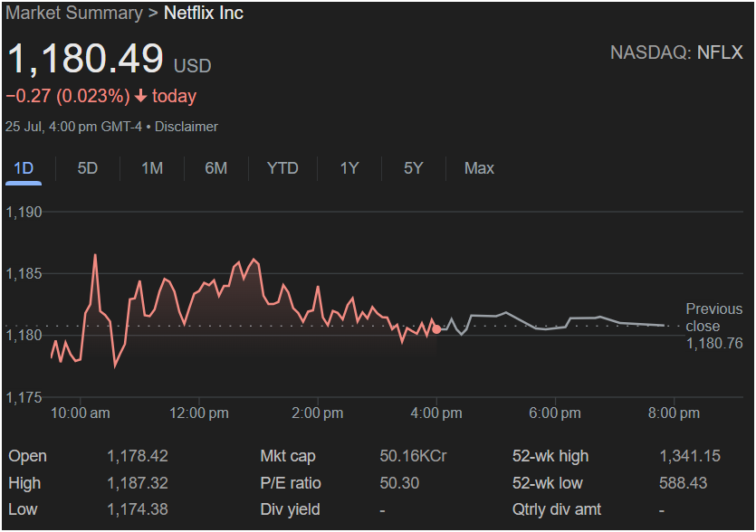
Task: Click the 1,180.49 current price
Action: pyautogui.click(x=85, y=59)
